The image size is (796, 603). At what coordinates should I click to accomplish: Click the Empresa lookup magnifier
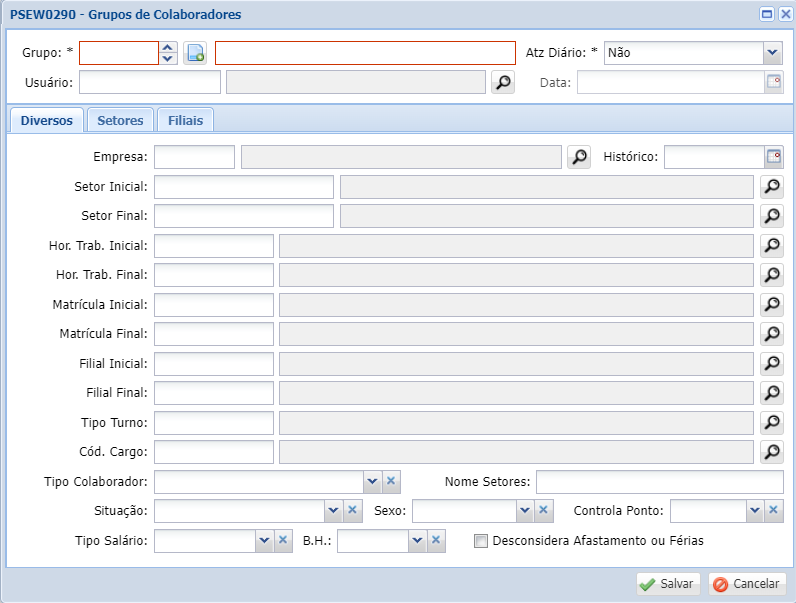[578, 157]
